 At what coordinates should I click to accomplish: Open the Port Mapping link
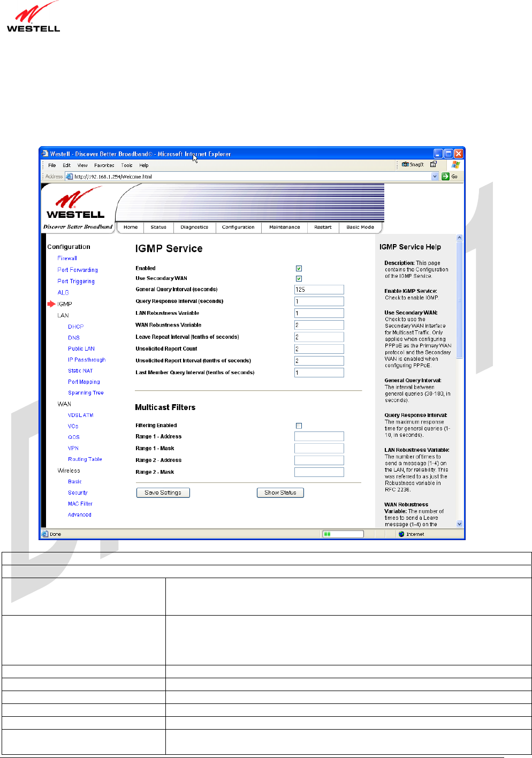coord(84,382)
